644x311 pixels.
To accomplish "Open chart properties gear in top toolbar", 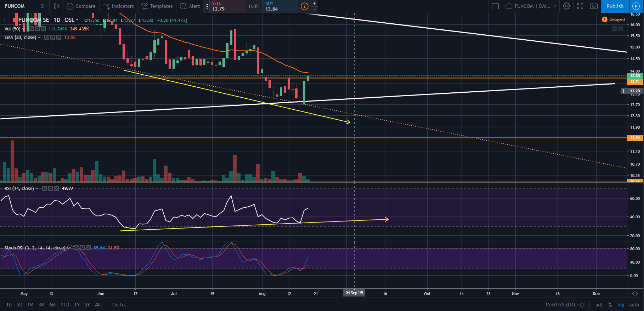I will tap(566, 6).
